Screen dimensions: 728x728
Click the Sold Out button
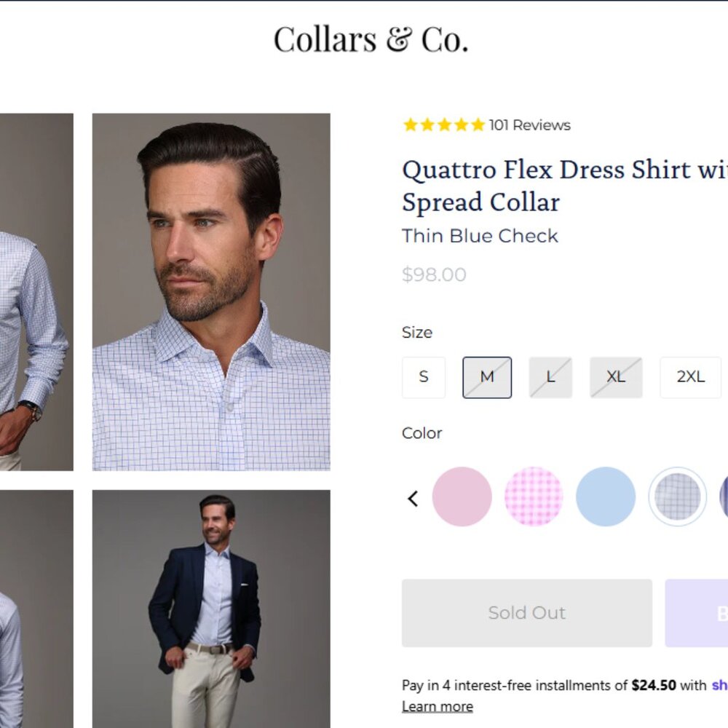[526, 612]
